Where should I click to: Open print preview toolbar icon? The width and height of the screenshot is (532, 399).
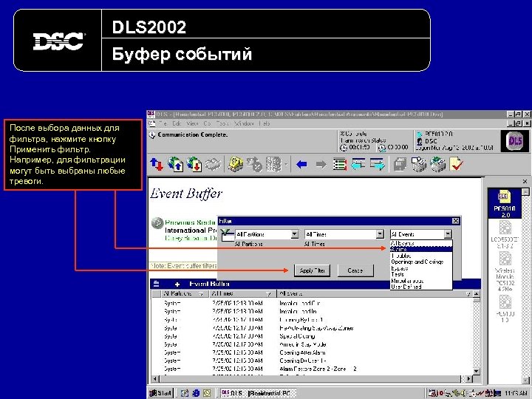(419, 164)
